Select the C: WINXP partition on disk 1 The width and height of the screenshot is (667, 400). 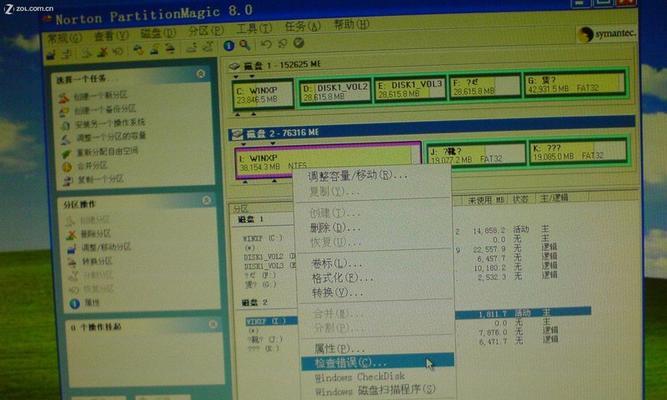263,94
